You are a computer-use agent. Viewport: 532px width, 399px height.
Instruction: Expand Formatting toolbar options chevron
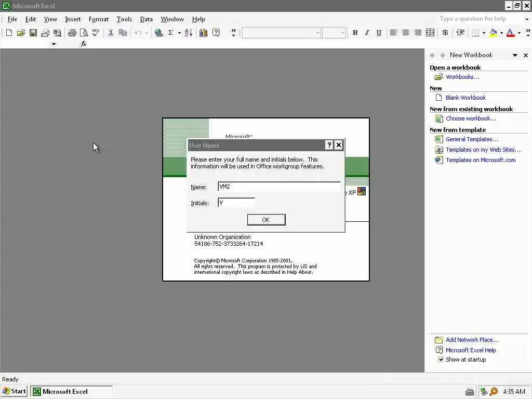click(x=528, y=33)
